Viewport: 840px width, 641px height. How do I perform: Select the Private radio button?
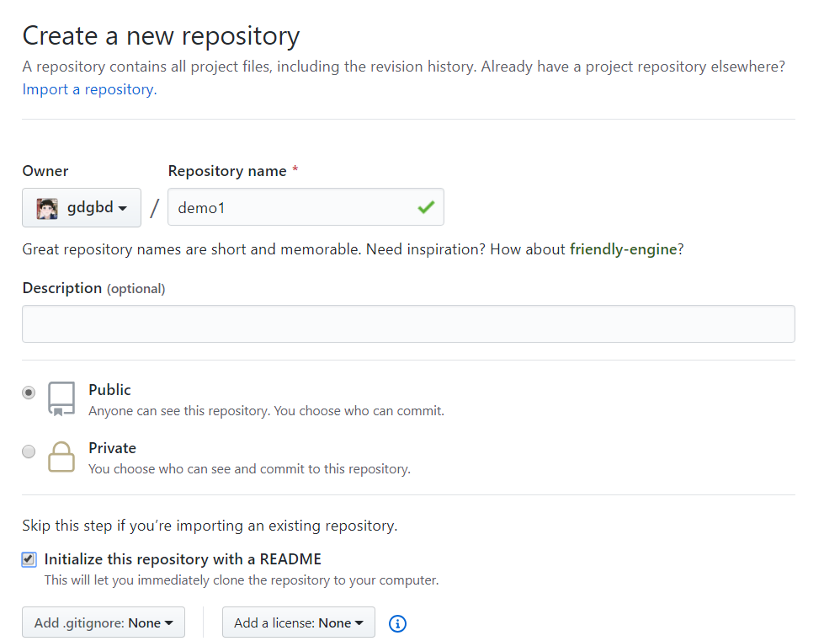(29, 451)
